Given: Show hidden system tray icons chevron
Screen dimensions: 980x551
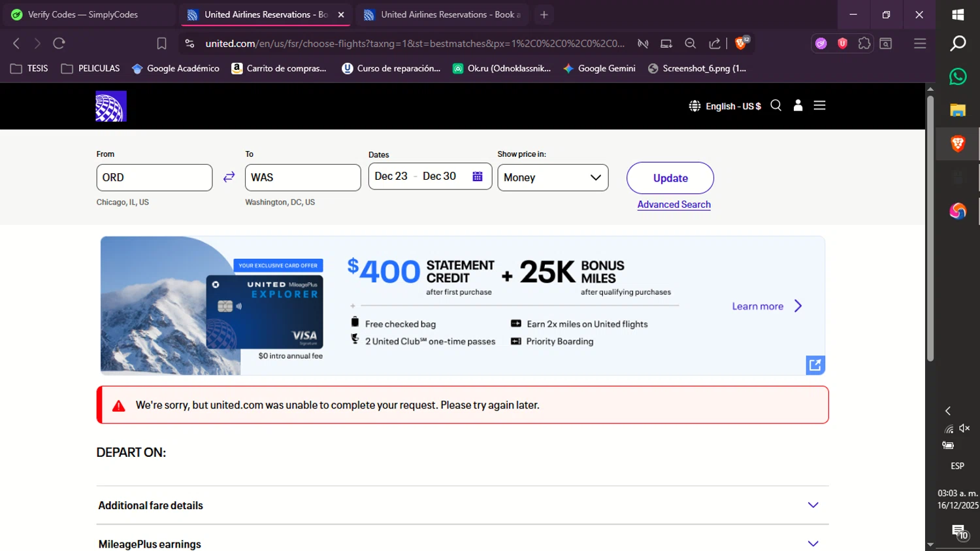Looking at the screenshot, I should click(x=948, y=410).
